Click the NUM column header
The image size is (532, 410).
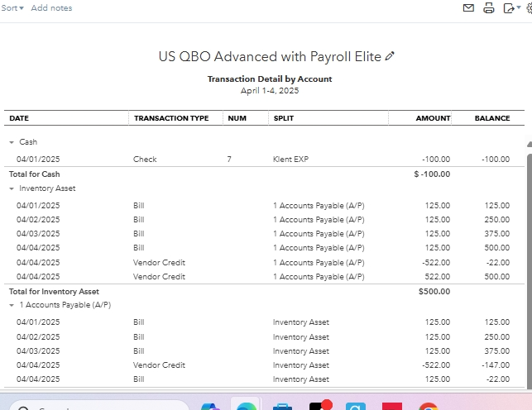pyautogui.click(x=237, y=118)
